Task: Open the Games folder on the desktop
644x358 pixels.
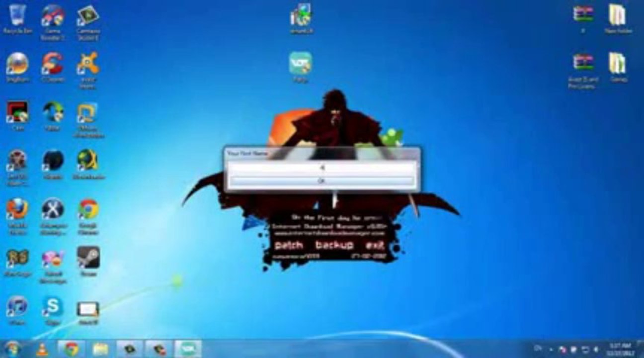Action: 618,67
